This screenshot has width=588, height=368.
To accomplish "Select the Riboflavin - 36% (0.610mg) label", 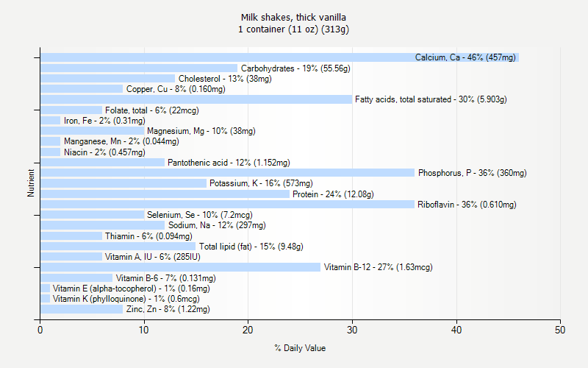I will (467, 205).
